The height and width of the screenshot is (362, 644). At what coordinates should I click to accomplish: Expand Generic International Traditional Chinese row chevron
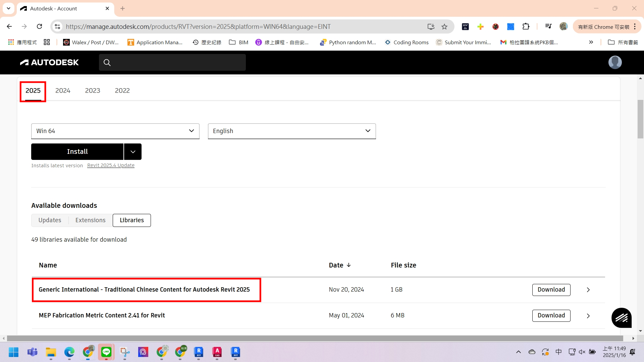(588, 290)
